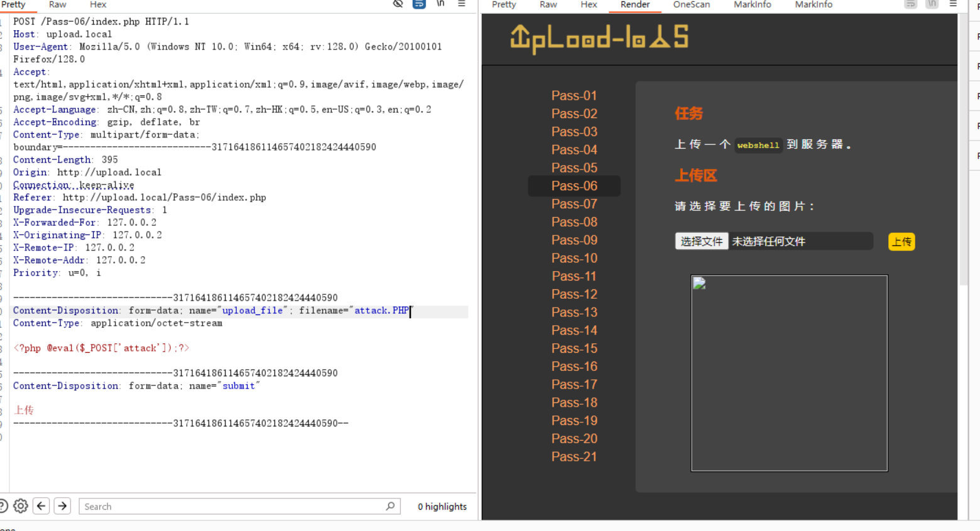Image resolution: width=980 pixels, height=531 pixels.
Task: Click the "submit" form field name
Action: [x=239, y=386]
